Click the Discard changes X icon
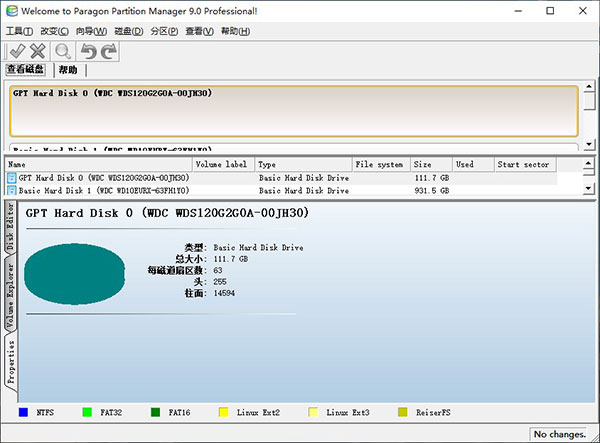600x443 pixels. pyautogui.click(x=38, y=51)
